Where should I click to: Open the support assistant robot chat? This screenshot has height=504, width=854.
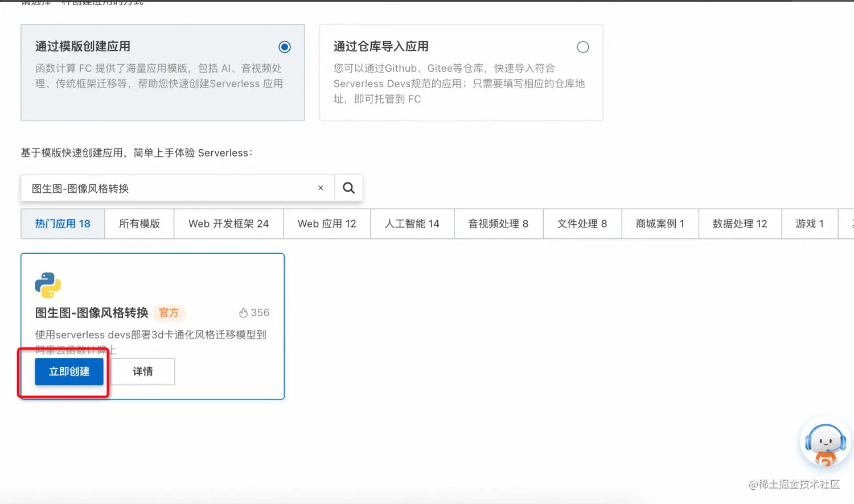click(x=826, y=444)
